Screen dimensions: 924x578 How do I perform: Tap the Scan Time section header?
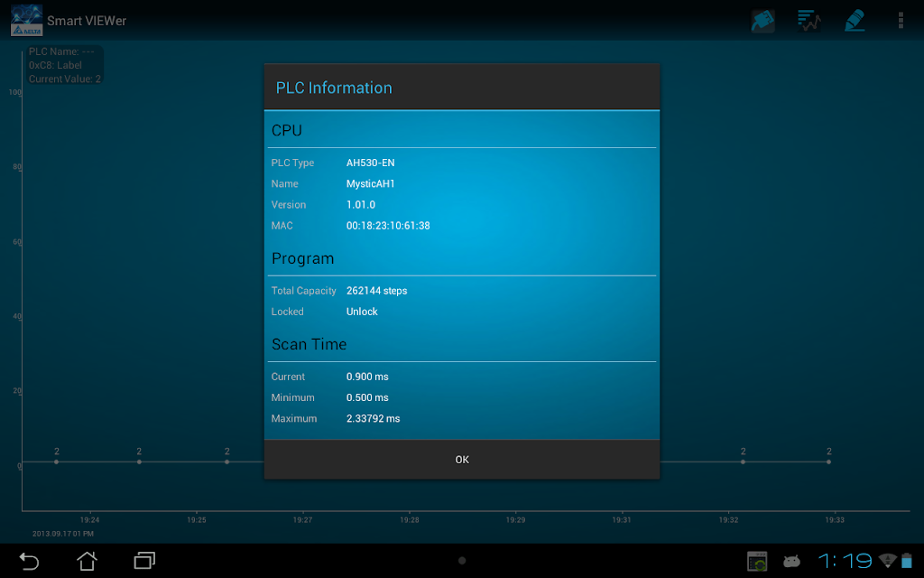309,344
